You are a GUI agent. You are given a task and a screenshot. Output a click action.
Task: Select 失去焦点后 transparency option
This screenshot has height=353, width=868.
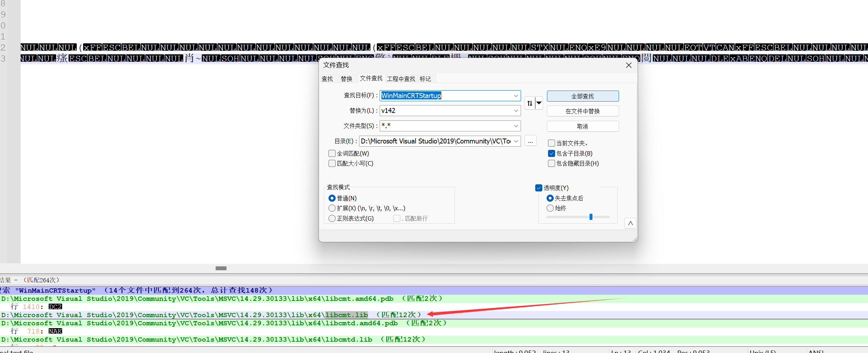550,198
